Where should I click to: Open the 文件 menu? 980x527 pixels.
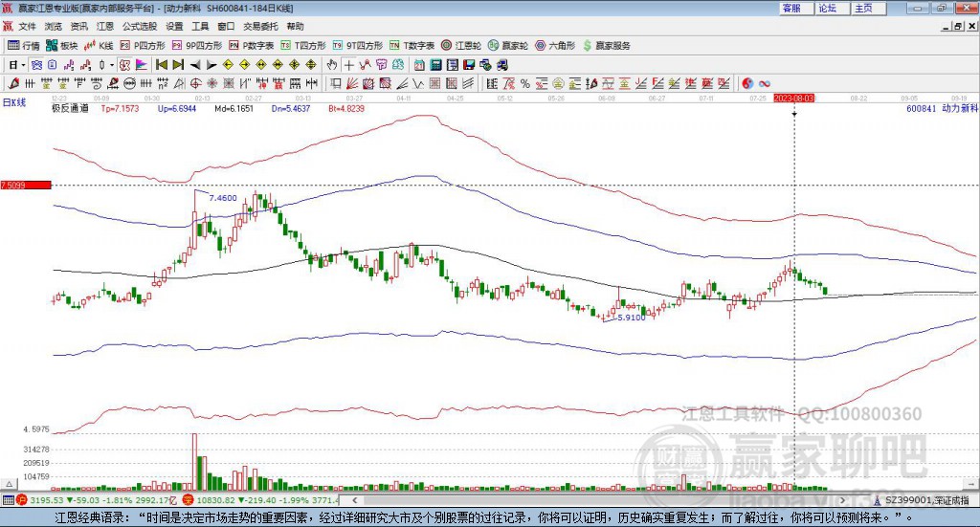tap(28, 26)
